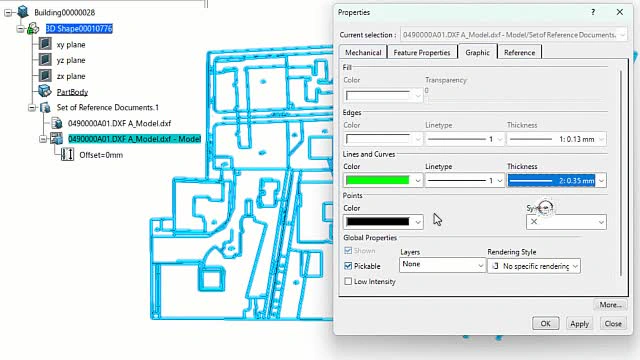Click the Properties dialog vertical scrollbar
Viewport: 640px width, 360px height.
[621, 173]
